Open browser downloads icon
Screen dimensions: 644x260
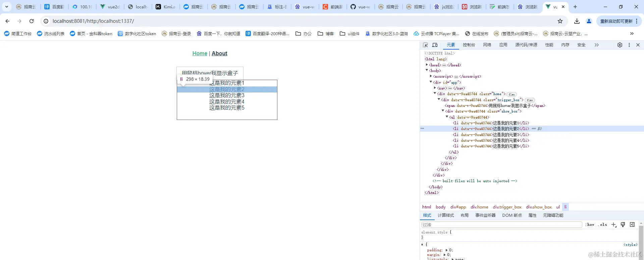pos(577,21)
